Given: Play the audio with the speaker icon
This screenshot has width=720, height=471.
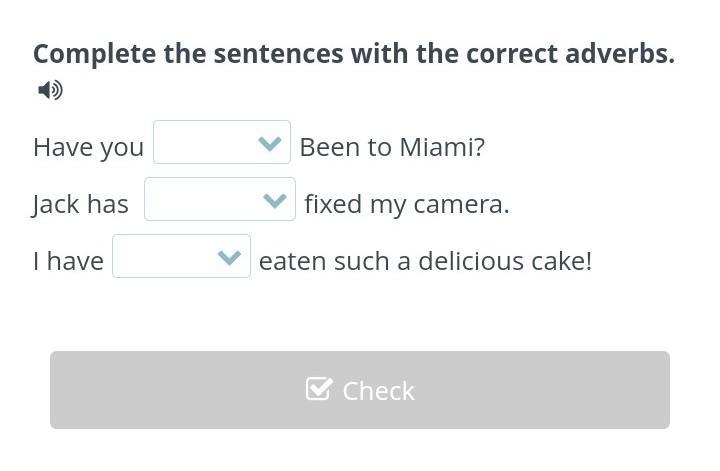Looking at the screenshot, I should tap(50, 91).
